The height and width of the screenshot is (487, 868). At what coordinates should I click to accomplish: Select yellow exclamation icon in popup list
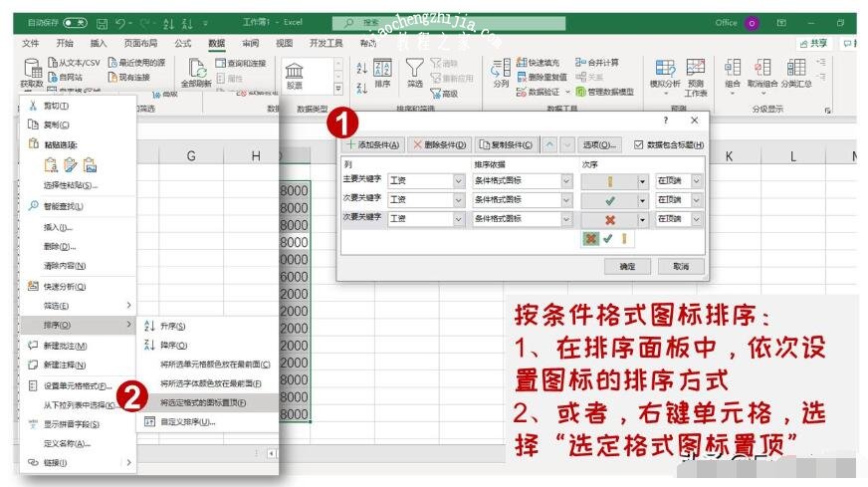624,239
